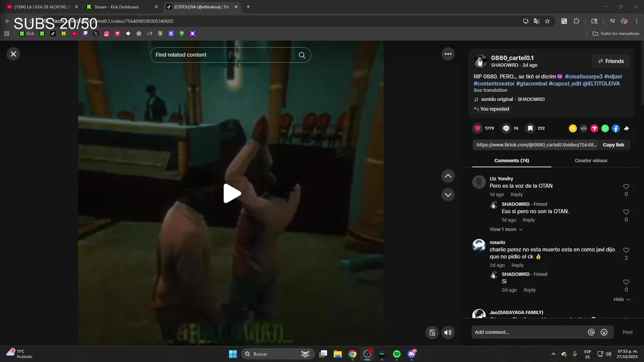Viewport: 644px width, 362px height.
Task: Like rosario's comment
Action: [x=626, y=250]
